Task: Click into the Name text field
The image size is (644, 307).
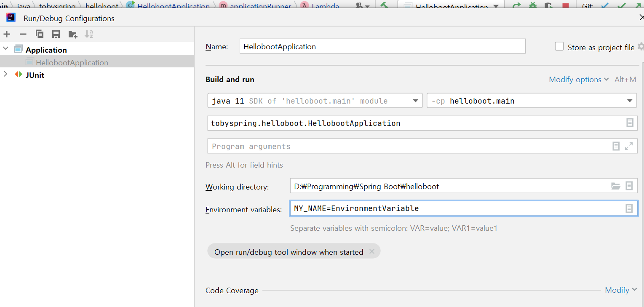Action: [x=382, y=46]
